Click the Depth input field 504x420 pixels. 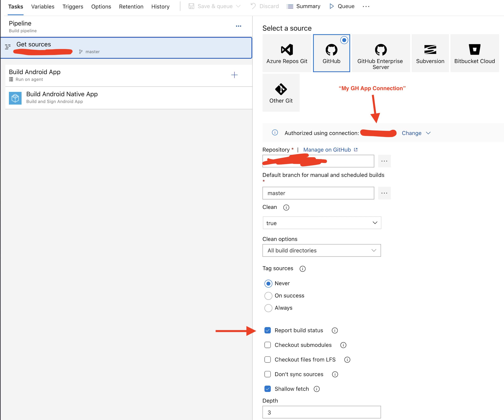point(321,412)
